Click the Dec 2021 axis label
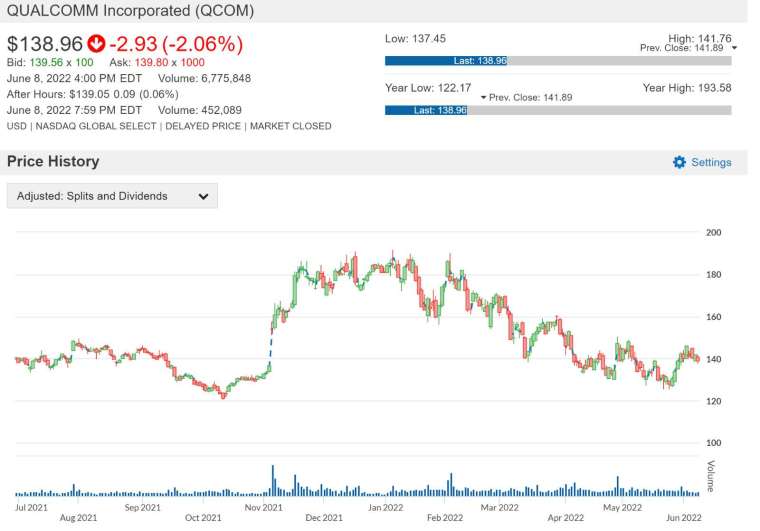The height and width of the screenshot is (531, 760). 324,517
